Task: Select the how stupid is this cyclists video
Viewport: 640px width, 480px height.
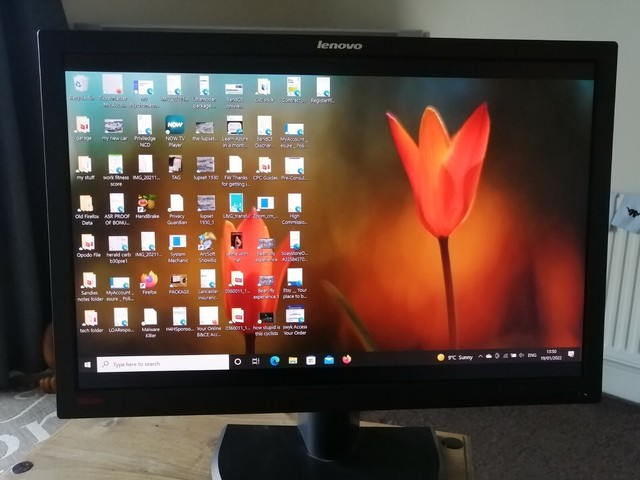Action: tap(266, 324)
